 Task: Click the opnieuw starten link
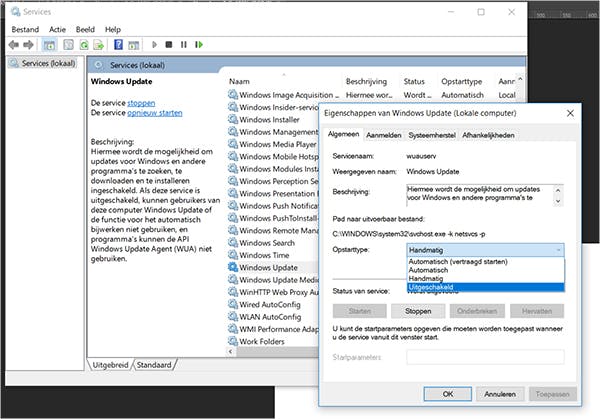pos(155,113)
